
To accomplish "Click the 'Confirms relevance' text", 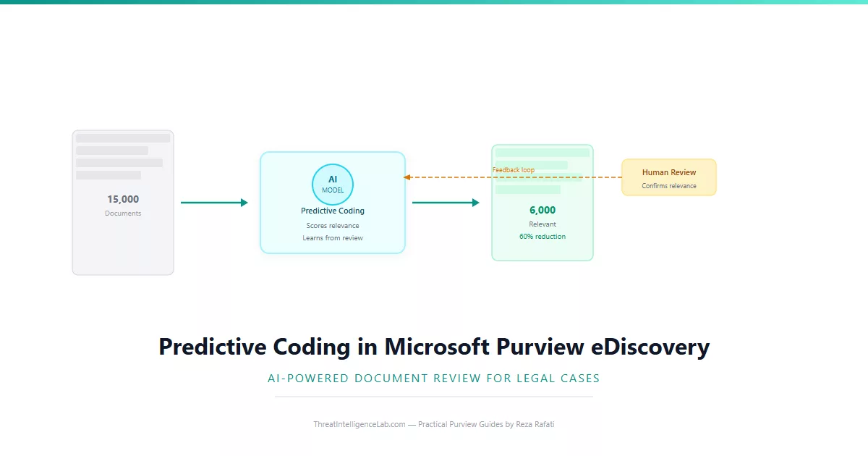I will 669,186.
